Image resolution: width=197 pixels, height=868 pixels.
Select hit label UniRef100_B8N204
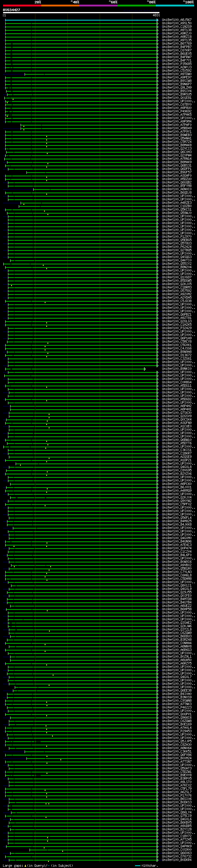tap(177, 267)
